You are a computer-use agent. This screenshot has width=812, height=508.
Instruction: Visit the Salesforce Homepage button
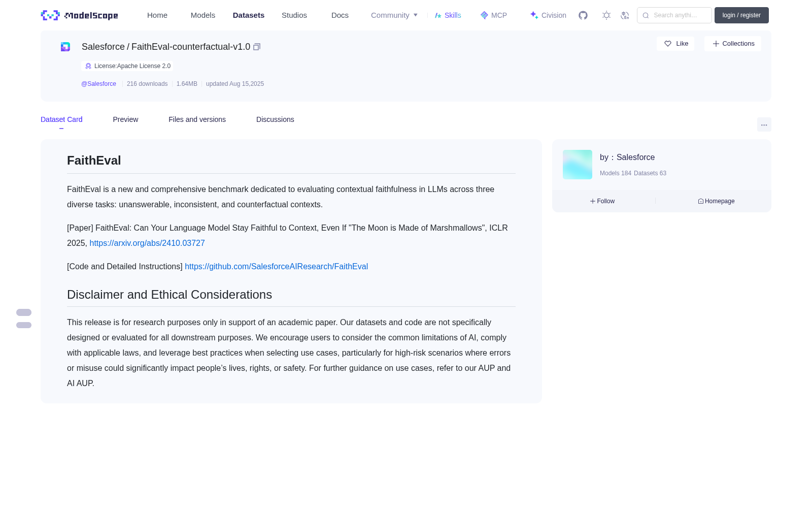click(716, 201)
